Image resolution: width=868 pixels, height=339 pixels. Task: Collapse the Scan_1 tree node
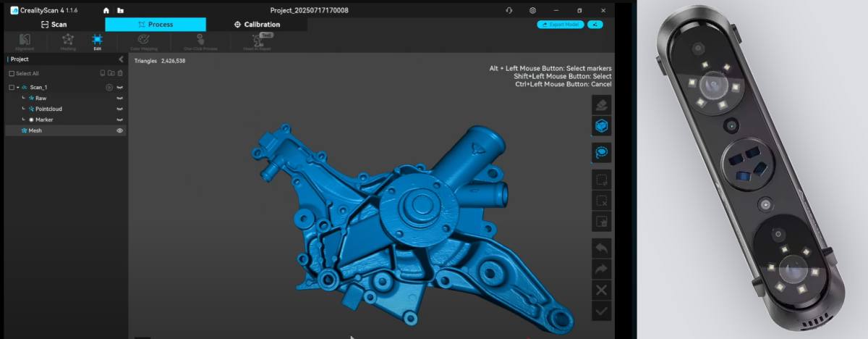tap(18, 87)
